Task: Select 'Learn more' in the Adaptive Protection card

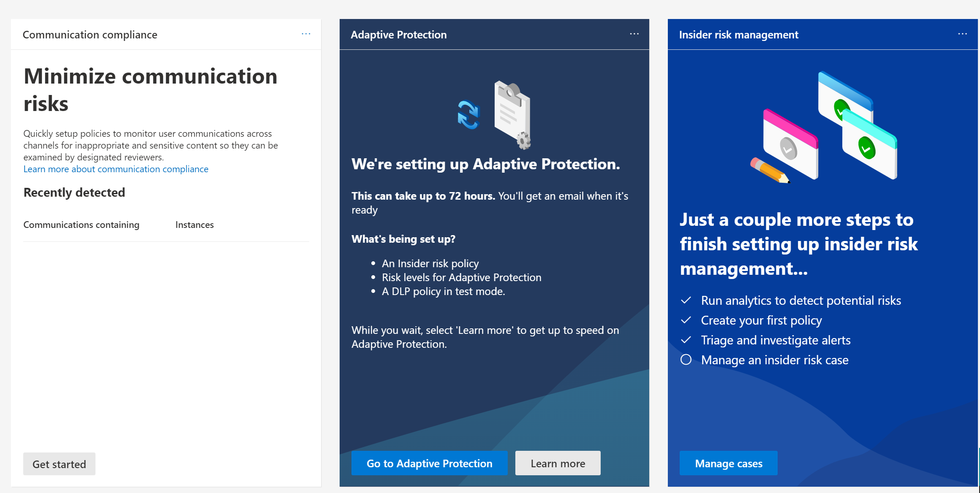Action: [x=558, y=463]
